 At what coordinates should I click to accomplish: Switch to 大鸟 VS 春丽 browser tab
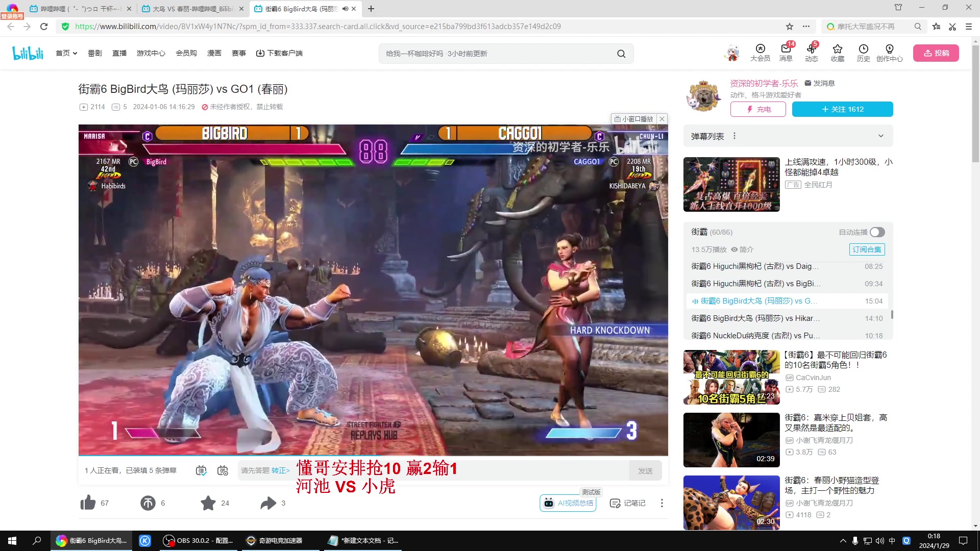pyautogui.click(x=193, y=9)
